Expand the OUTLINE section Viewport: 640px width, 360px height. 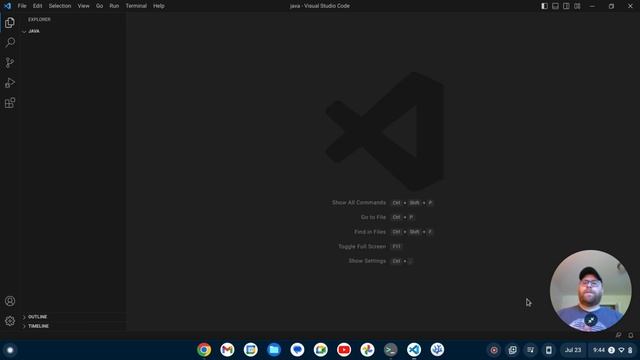(73, 317)
